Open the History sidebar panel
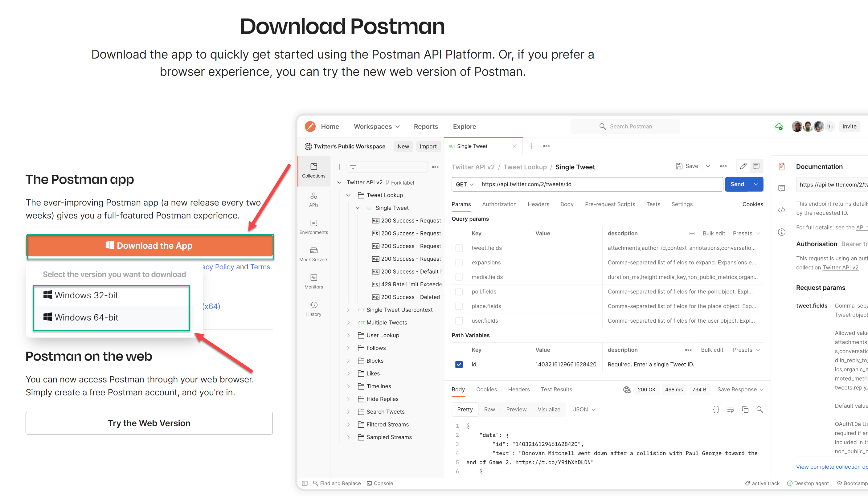 (x=313, y=308)
